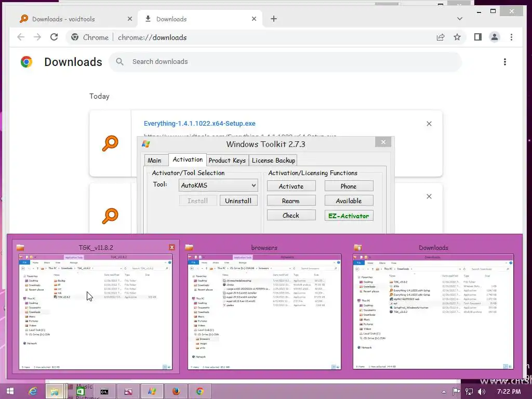Close the active Downloads tab

coord(254,19)
